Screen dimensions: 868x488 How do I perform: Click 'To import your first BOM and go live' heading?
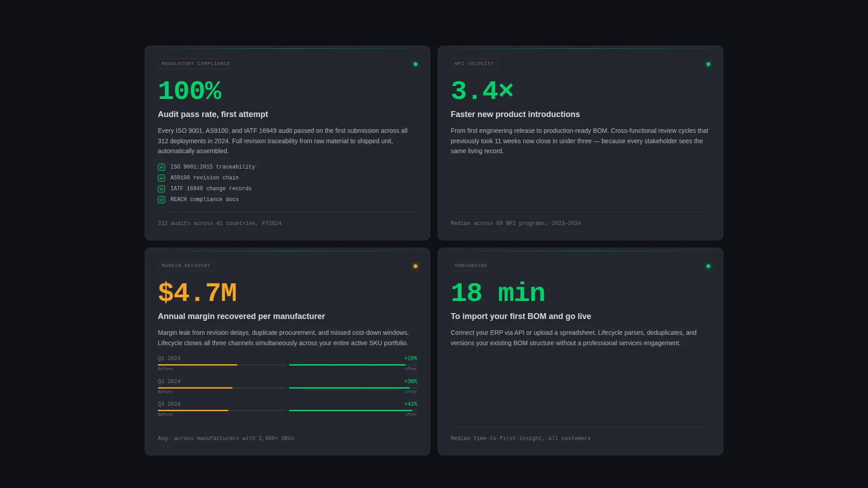(x=521, y=316)
